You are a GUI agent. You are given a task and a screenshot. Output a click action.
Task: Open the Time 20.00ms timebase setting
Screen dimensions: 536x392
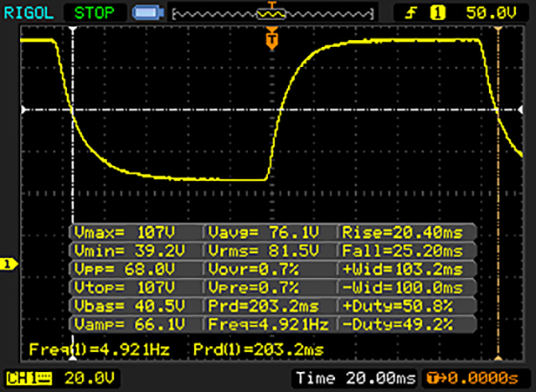coord(356,377)
